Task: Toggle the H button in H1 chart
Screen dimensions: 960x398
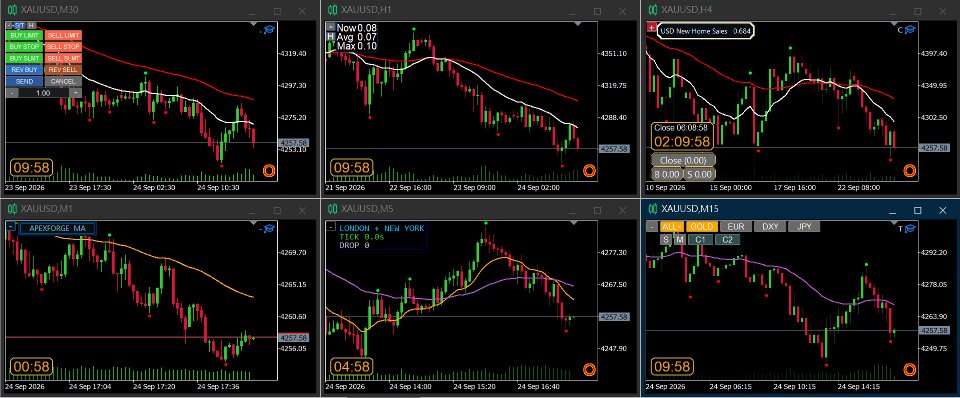Action: [x=331, y=37]
